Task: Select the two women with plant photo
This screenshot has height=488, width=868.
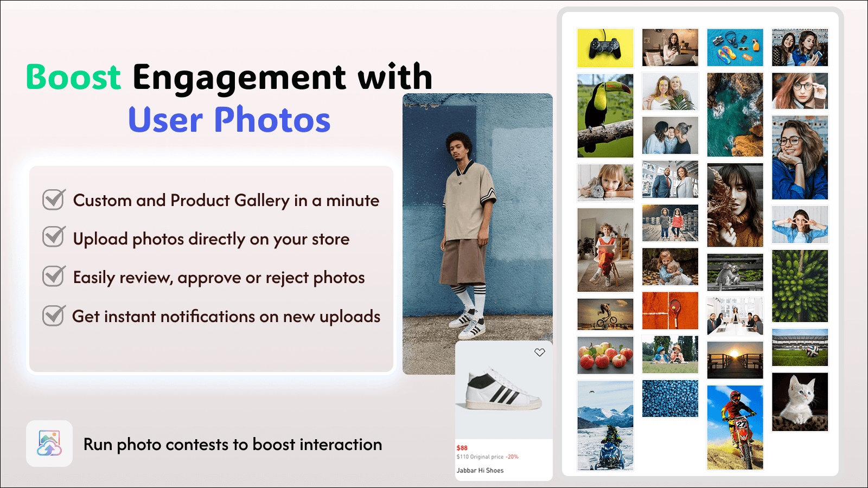Action: [x=671, y=92]
